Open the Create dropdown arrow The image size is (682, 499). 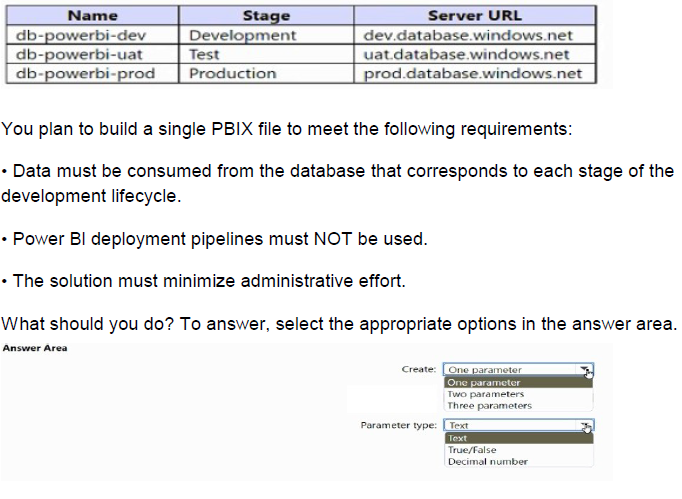585,370
